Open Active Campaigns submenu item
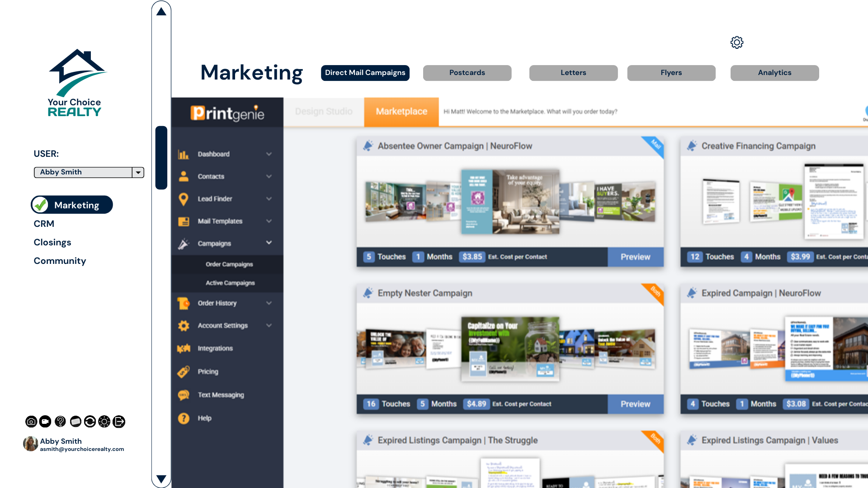This screenshot has height=488, width=868. click(230, 283)
